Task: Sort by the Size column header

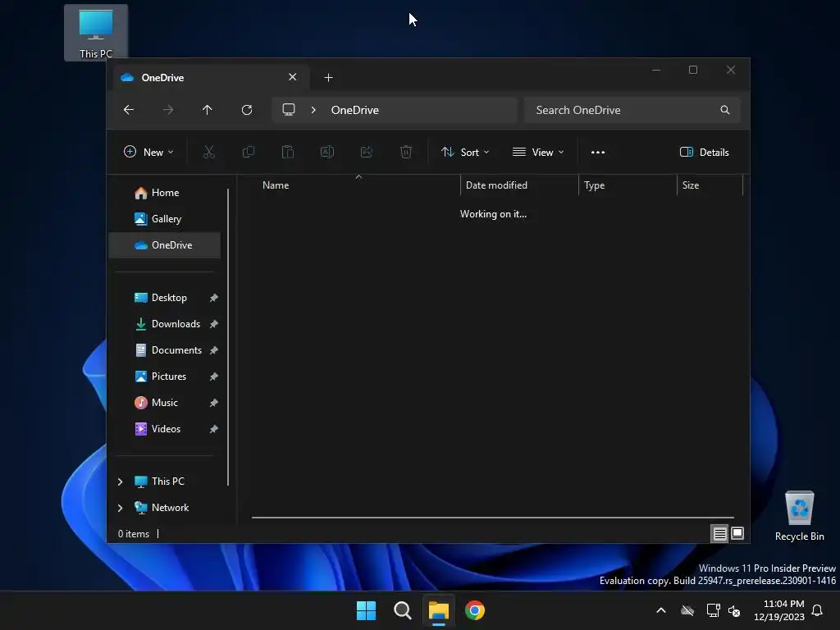Action: 710,185
